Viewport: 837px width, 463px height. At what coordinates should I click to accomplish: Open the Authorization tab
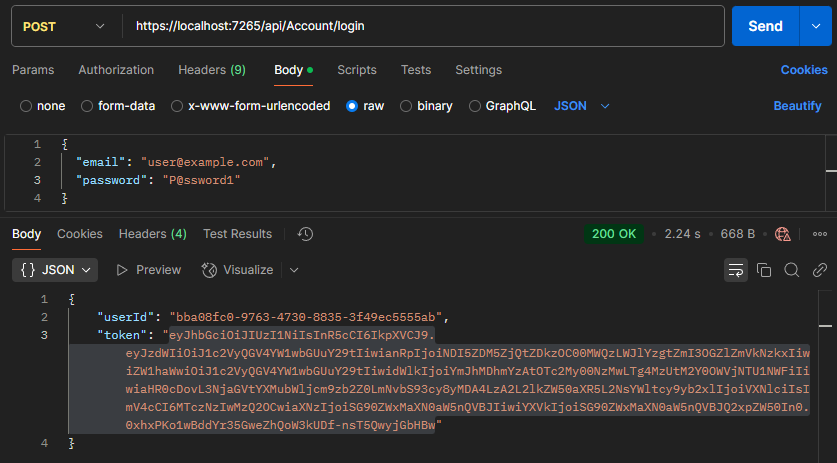pyautogui.click(x=116, y=70)
